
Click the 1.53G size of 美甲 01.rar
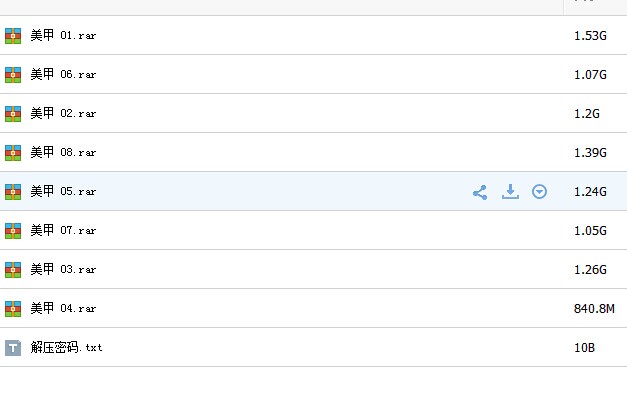point(590,36)
